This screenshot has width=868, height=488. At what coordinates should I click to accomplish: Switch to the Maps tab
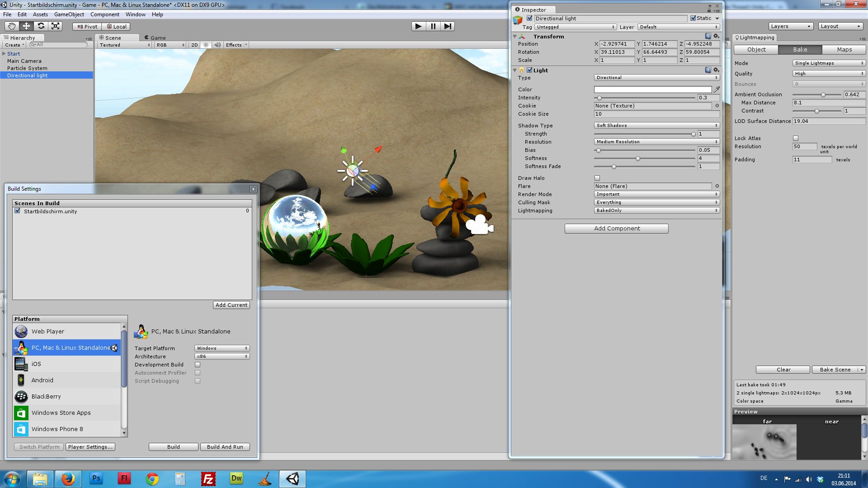[x=844, y=50]
